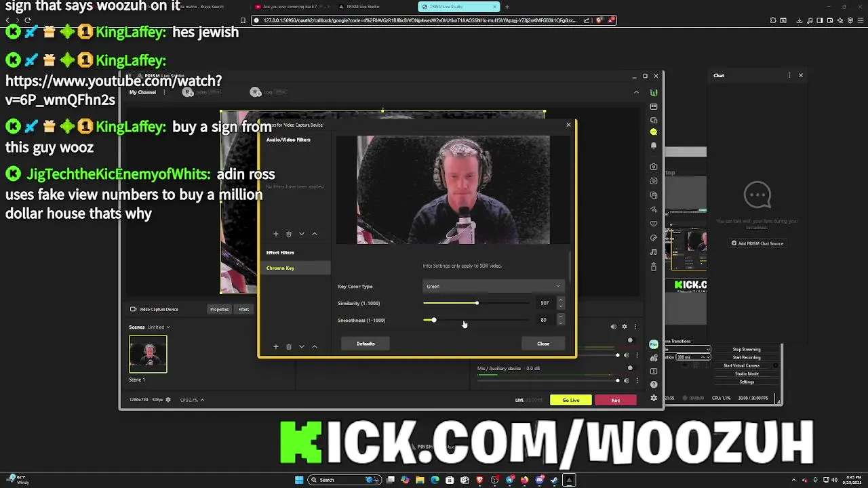Select the Chroma Key effect filter

(x=296, y=268)
